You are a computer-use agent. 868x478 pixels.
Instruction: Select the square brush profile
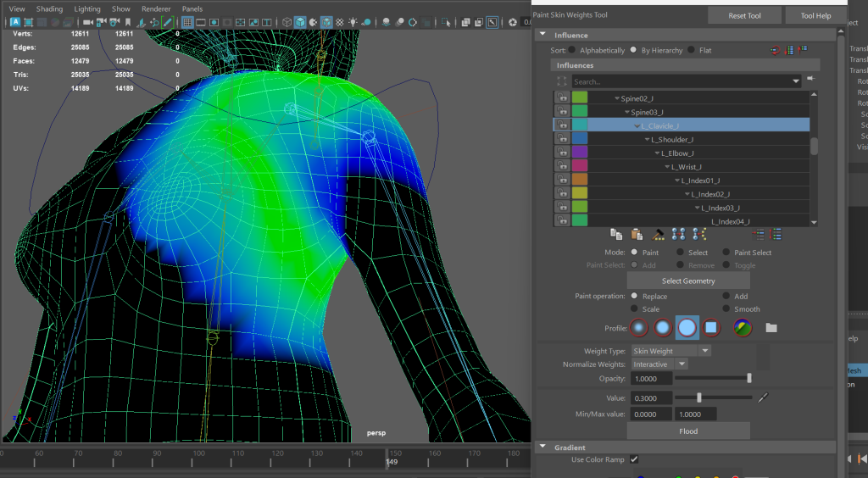pos(711,327)
